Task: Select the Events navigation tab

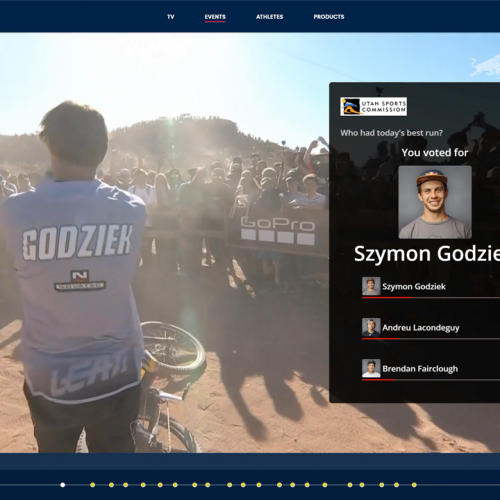Action: point(215,17)
